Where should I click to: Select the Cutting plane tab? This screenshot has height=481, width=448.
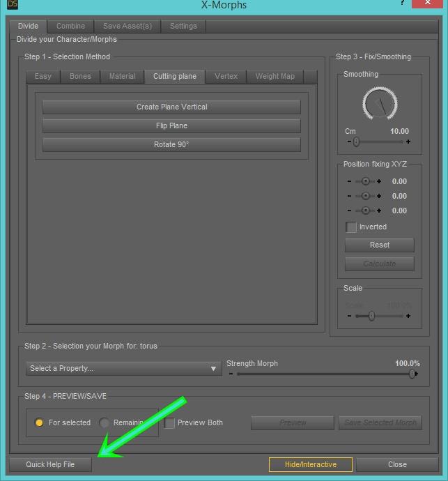click(x=175, y=77)
